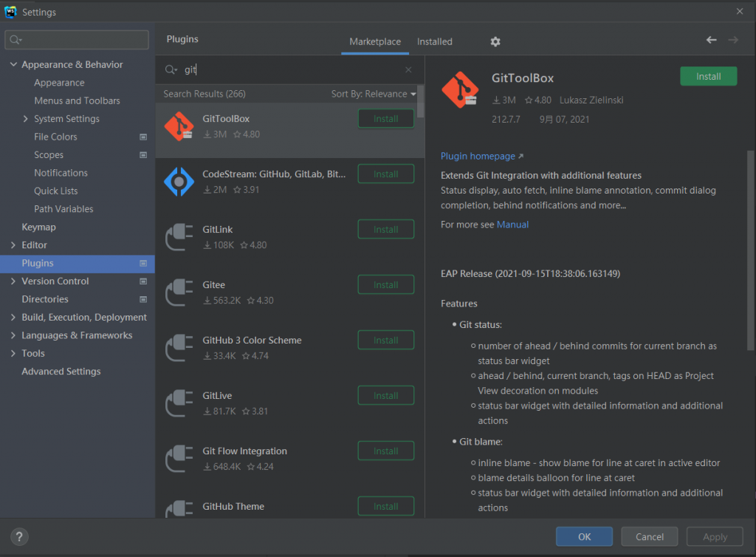This screenshot has height=557, width=756.
Task: Click the forward navigation arrow
Action: tap(733, 40)
